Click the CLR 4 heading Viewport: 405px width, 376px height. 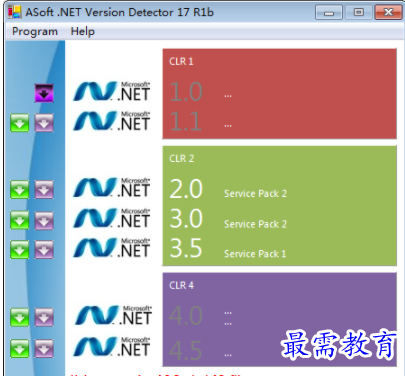181,285
